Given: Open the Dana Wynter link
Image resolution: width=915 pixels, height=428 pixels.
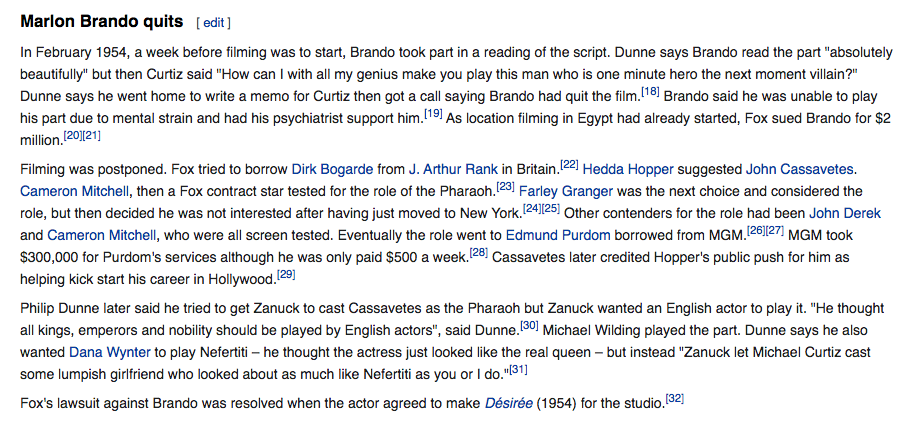Looking at the screenshot, I should coord(110,353).
